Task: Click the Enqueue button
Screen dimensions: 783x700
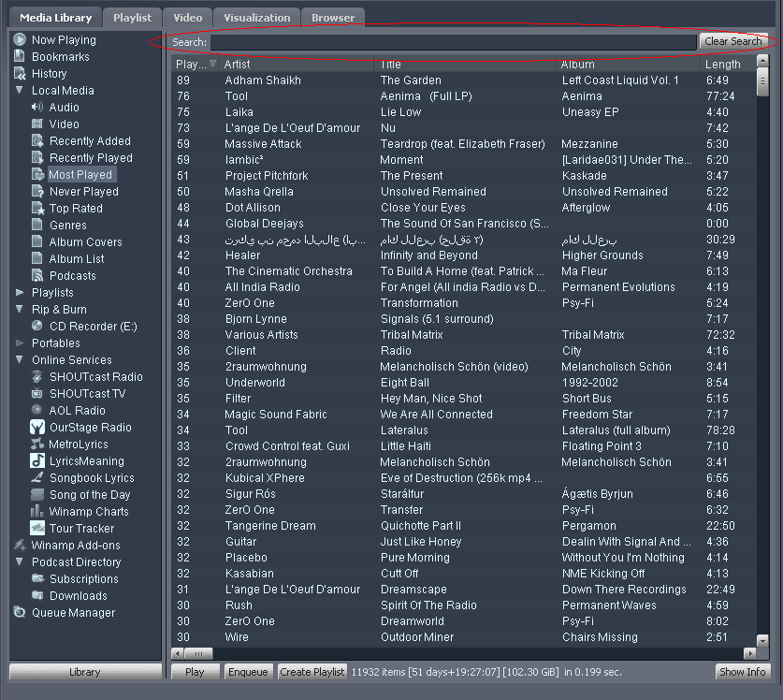Action: click(x=248, y=672)
